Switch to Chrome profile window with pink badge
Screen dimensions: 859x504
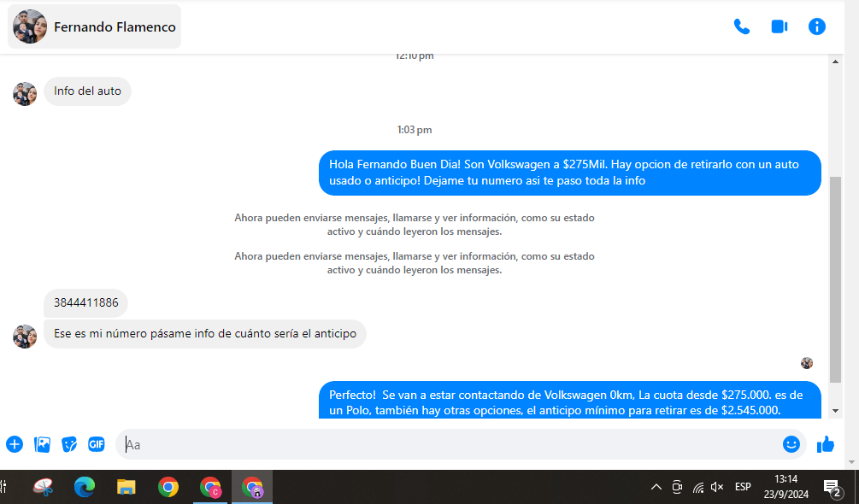pos(210,487)
